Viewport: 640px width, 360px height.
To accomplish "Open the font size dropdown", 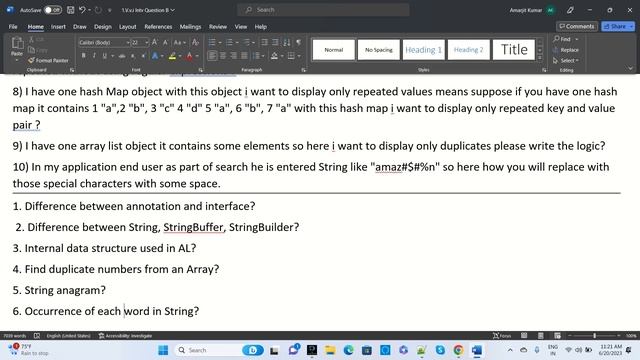I will coord(147,42).
